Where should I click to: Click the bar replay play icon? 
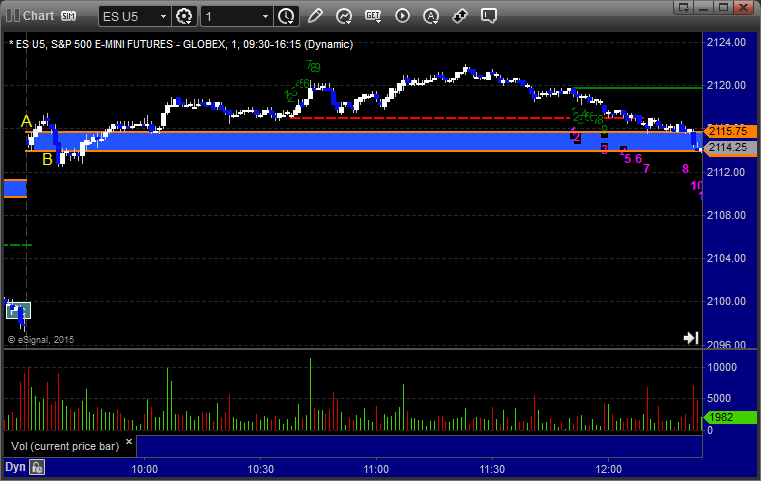point(402,16)
